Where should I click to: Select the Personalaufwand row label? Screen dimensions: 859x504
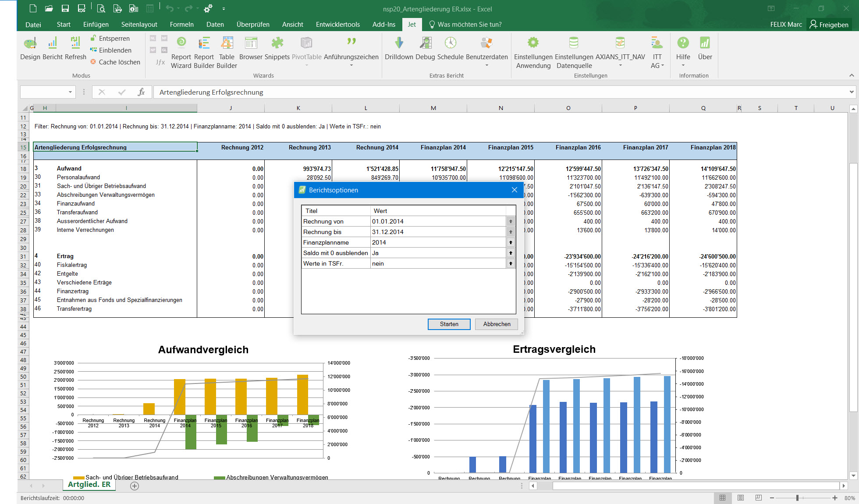(x=78, y=177)
